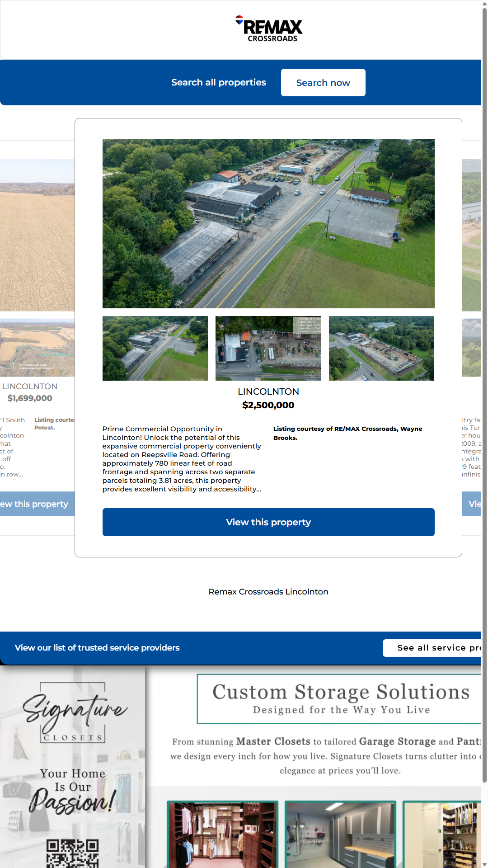Select the first small aerial thumbnail
Viewport: 488px width, 868px height.
(x=155, y=348)
